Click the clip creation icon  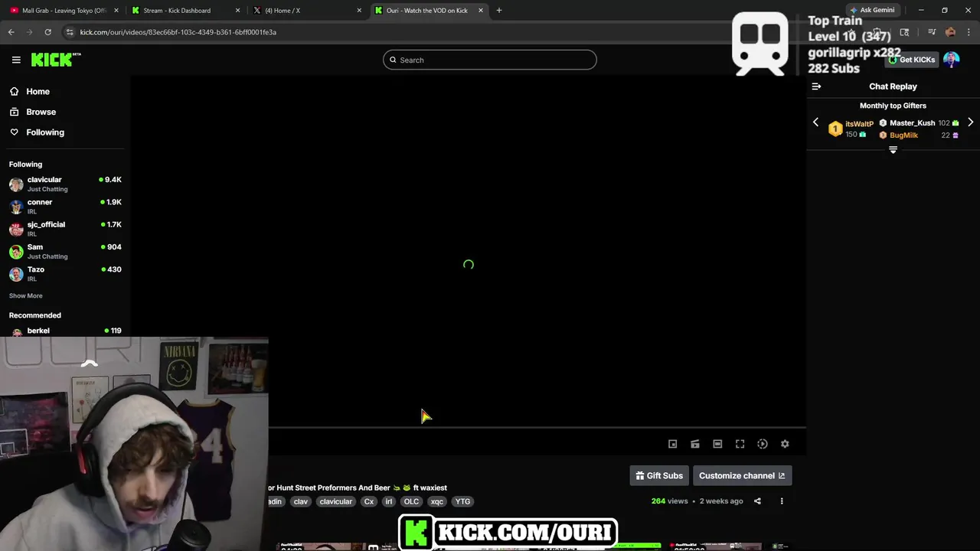pyautogui.click(x=695, y=444)
